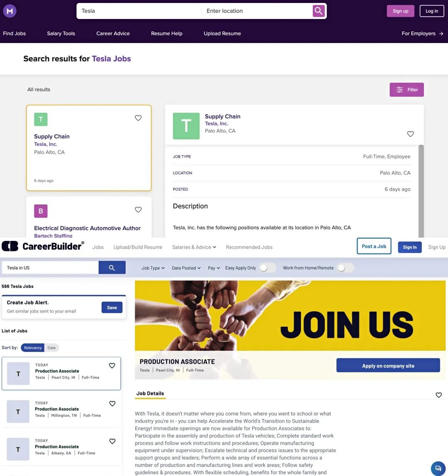448x476 pixels.
Task: Click the Tesla keyword search field
Action: click(x=139, y=11)
